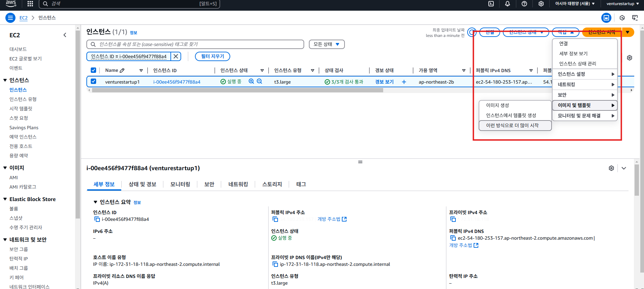Choose 인스턴스에서 템플릿 생성 submenu item

coord(515,115)
